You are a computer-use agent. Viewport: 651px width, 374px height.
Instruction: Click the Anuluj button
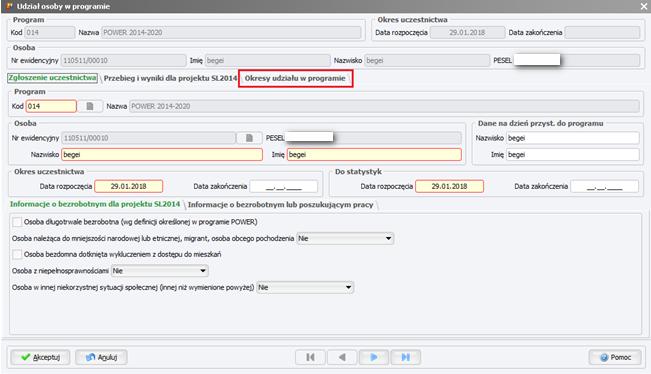101,357
